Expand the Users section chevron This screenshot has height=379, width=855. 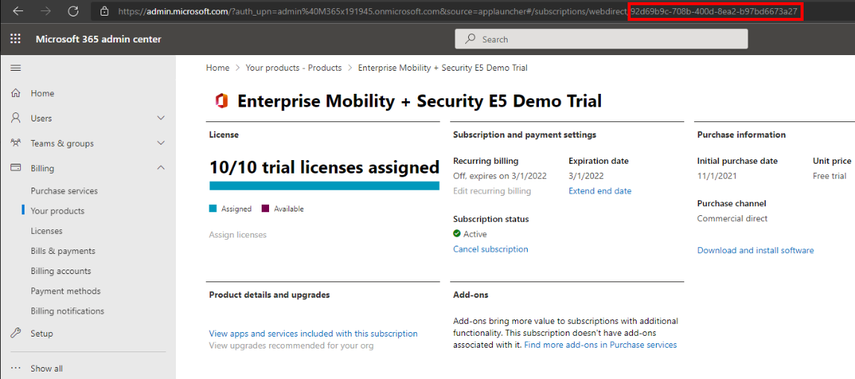coord(161,118)
